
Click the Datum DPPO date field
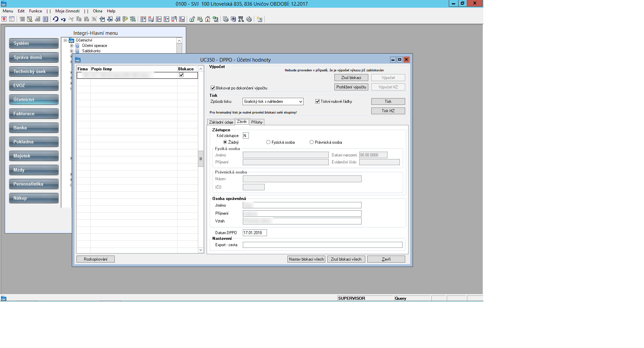point(255,233)
